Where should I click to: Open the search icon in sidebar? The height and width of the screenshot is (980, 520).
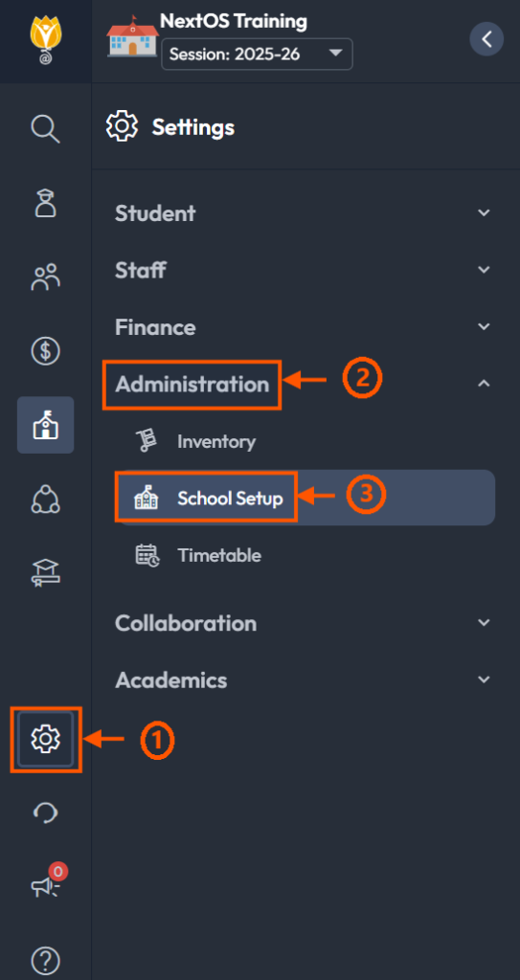coord(45,129)
